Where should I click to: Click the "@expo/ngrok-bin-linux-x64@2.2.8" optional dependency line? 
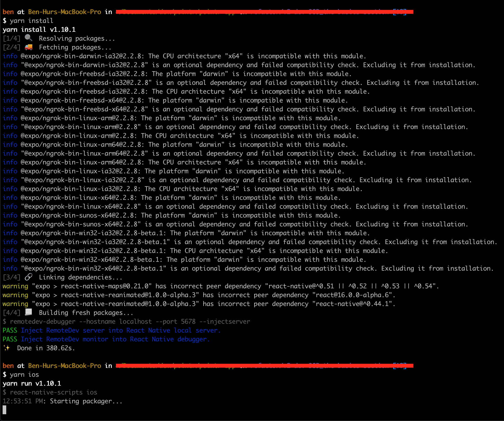[x=235, y=207]
